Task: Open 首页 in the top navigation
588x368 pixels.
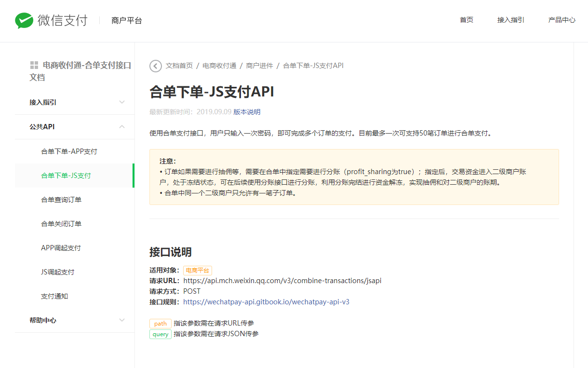Action: pyautogui.click(x=467, y=20)
